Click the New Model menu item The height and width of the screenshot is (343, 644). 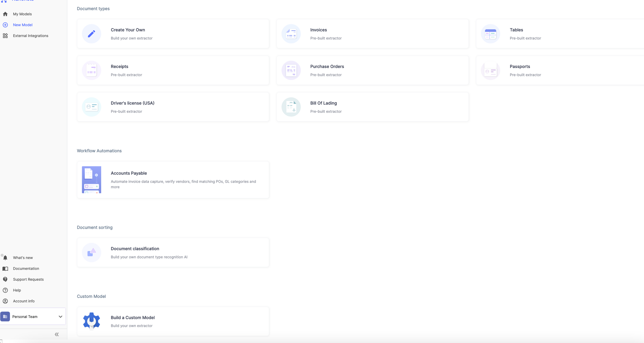point(23,24)
